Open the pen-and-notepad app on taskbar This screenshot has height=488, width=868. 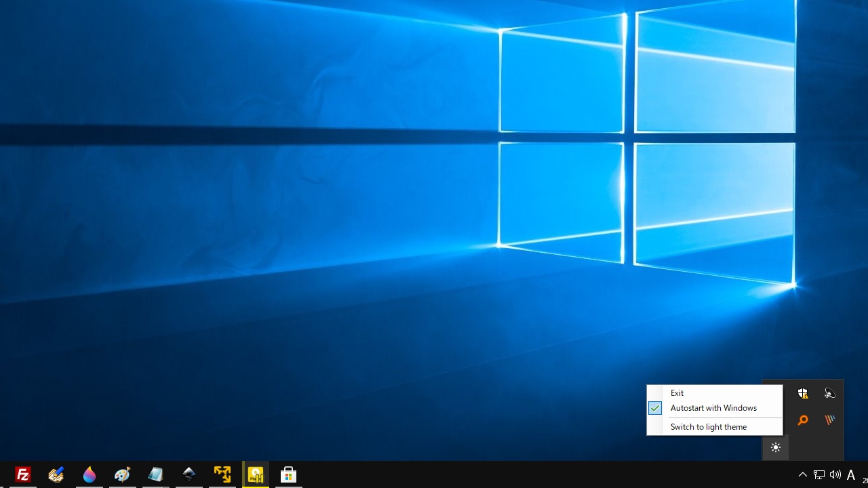56,474
